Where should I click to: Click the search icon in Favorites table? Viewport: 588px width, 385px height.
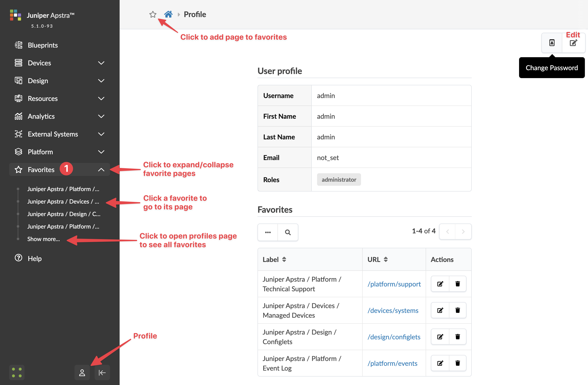pos(288,232)
